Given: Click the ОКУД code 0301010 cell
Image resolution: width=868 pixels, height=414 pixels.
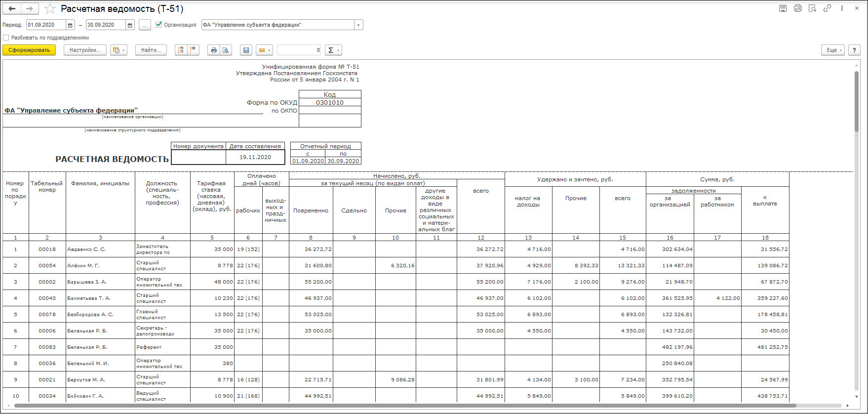Looking at the screenshot, I should tap(330, 102).
